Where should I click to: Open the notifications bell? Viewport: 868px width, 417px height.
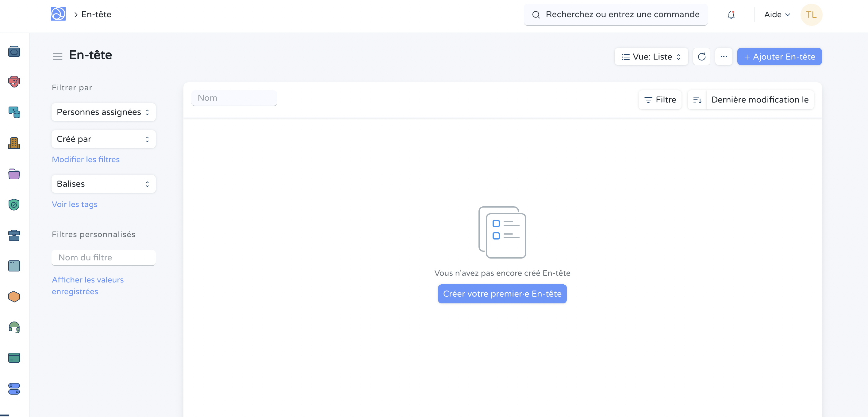pyautogui.click(x=731, y=14)
